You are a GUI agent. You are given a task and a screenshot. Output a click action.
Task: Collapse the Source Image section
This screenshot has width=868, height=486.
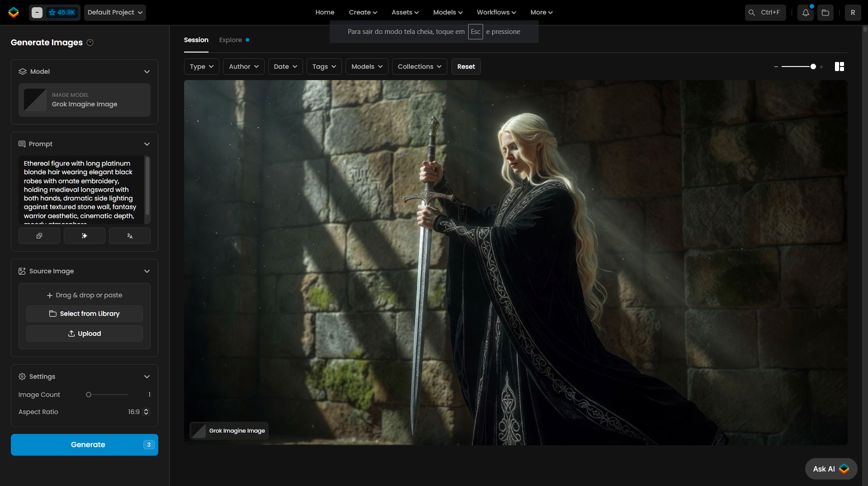click(147, 271)
